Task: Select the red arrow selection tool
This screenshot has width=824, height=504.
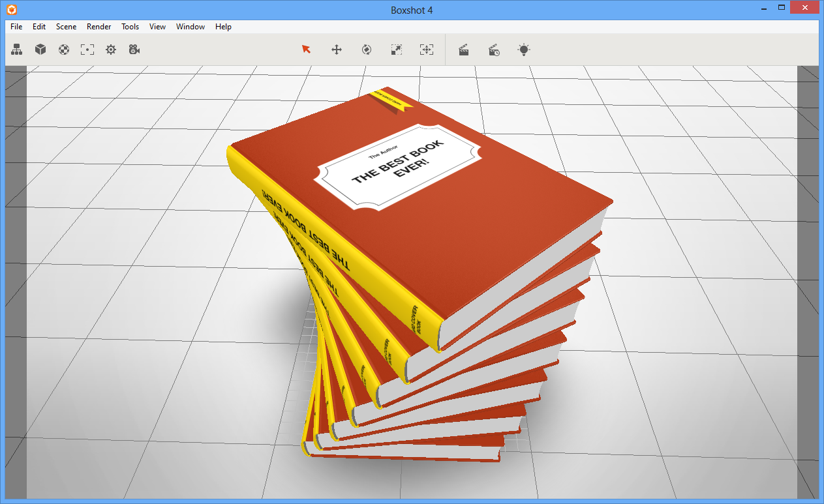Action: tap(306, 50)
